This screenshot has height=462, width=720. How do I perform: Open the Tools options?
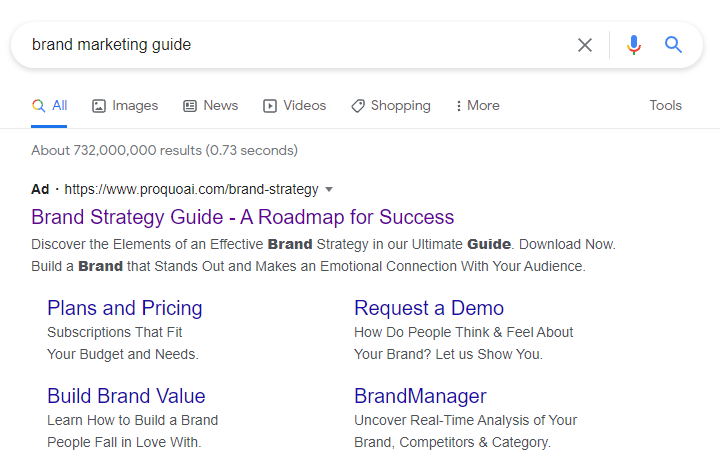[x=665, y=105]
